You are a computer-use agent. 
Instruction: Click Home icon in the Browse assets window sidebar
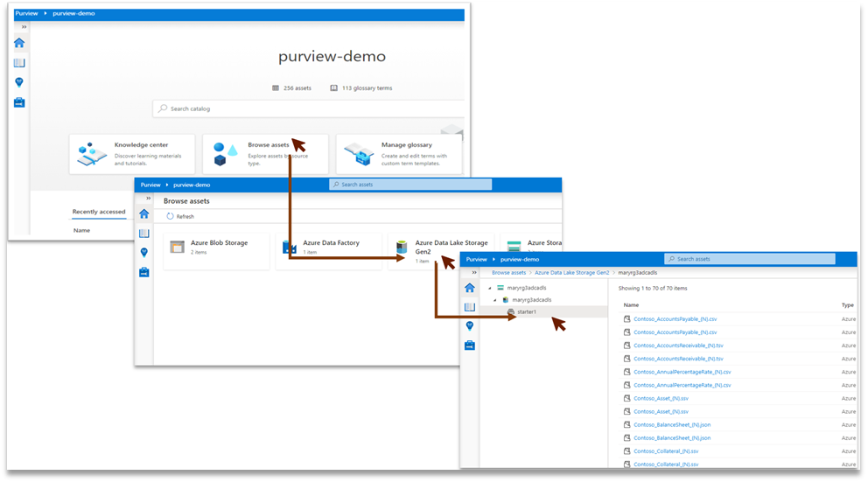143,213
